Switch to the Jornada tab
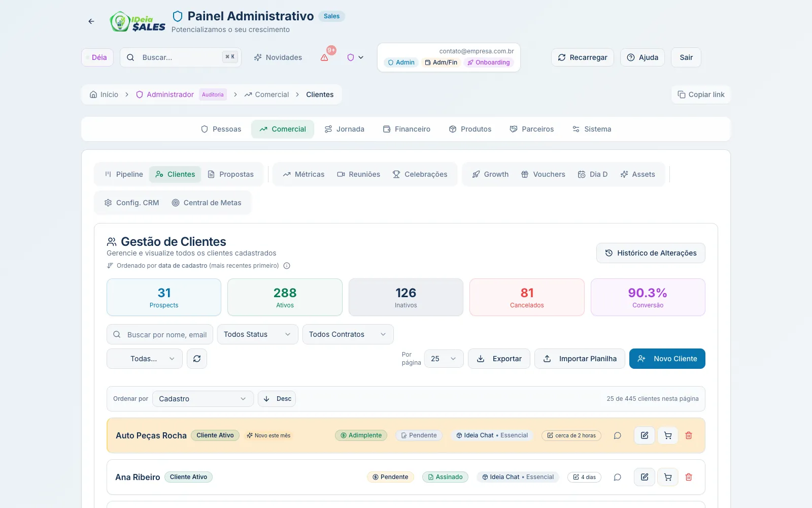 (345, 129)
